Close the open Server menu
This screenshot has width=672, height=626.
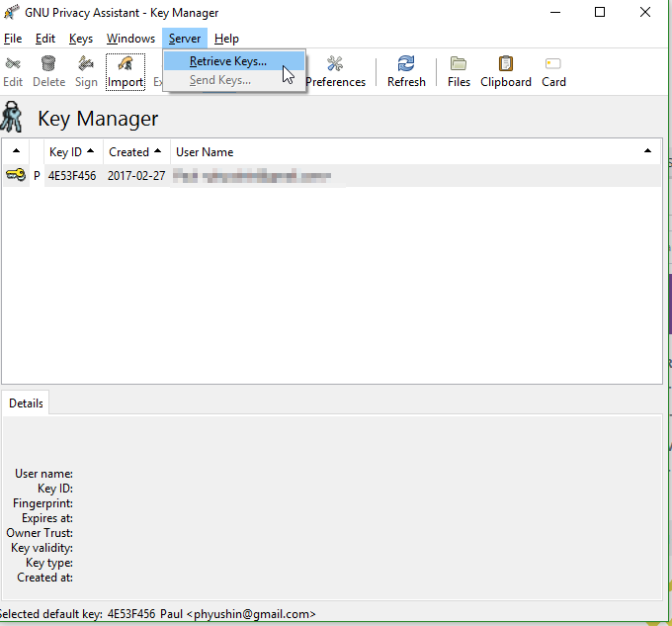[184, 39]
